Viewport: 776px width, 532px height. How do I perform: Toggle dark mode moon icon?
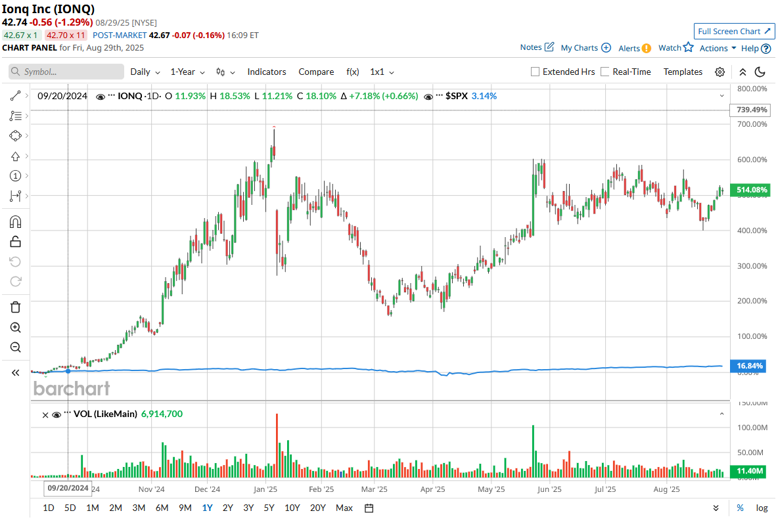[760, 72]
